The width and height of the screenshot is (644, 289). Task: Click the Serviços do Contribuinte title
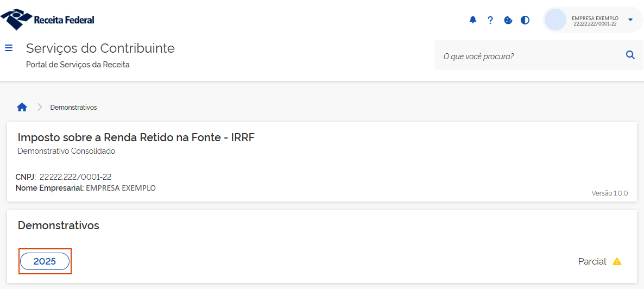click(100, 48)
